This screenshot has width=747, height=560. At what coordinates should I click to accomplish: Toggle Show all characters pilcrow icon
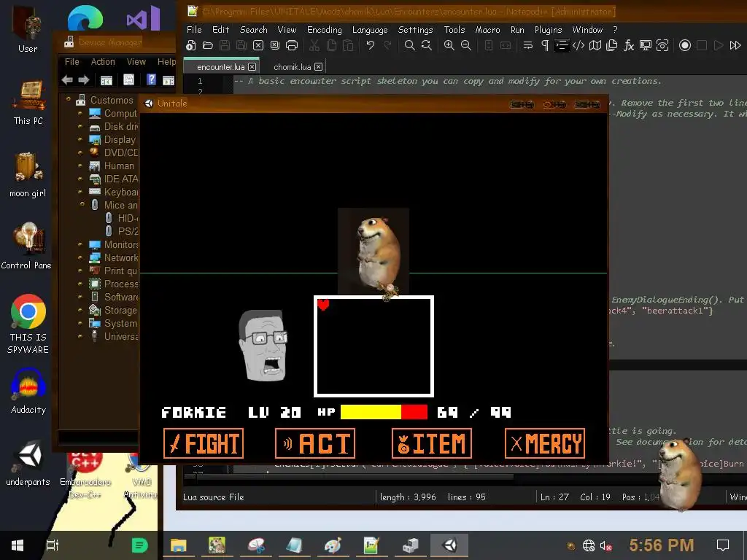tap(545, 45)
